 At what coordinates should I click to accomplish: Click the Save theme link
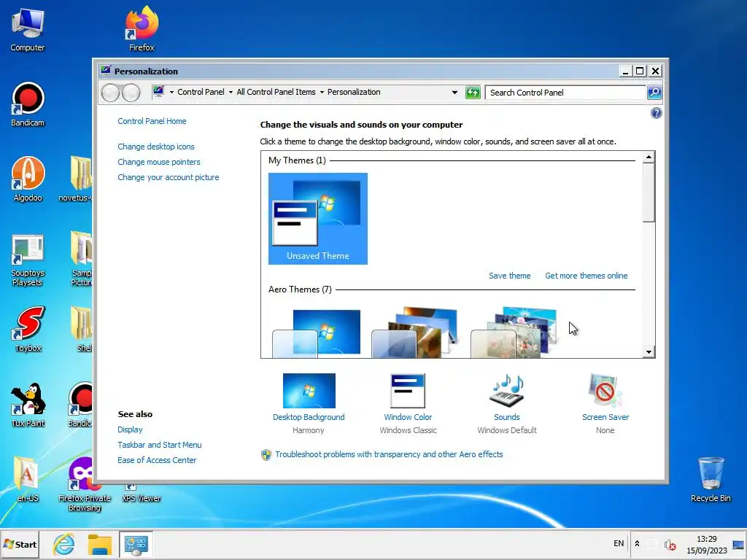(x=509, y=276)
